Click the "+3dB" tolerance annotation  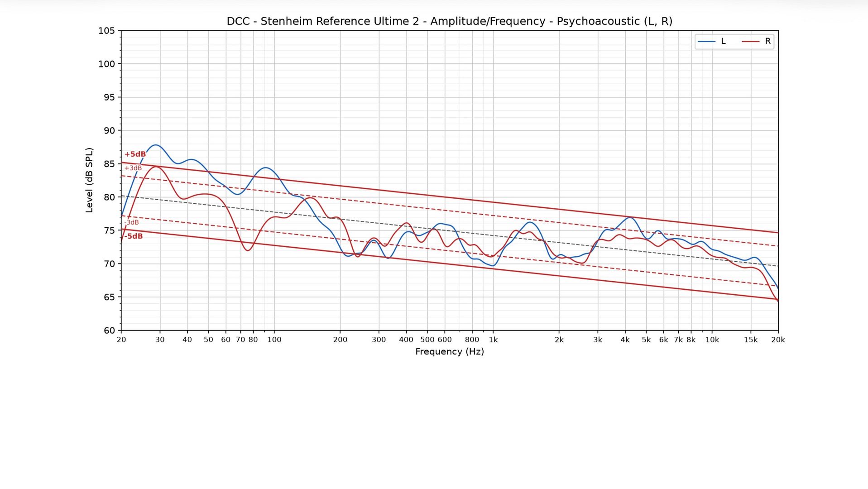tap(133, 168)
